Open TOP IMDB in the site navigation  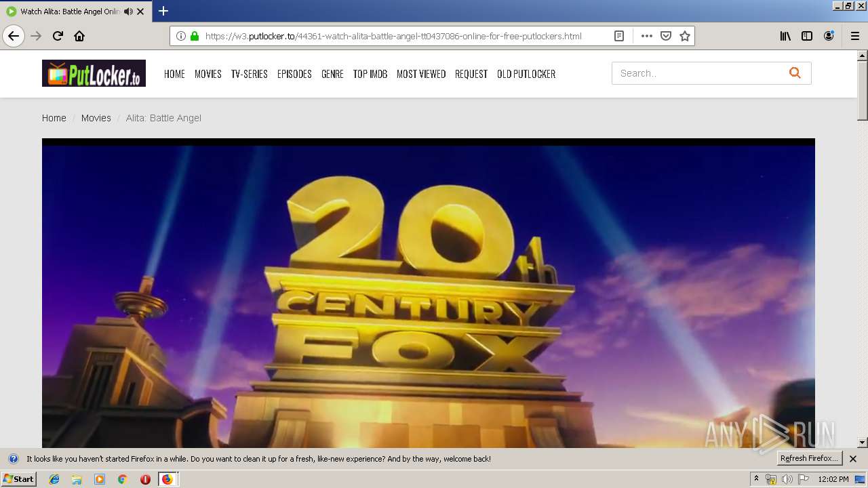[370, 74]
